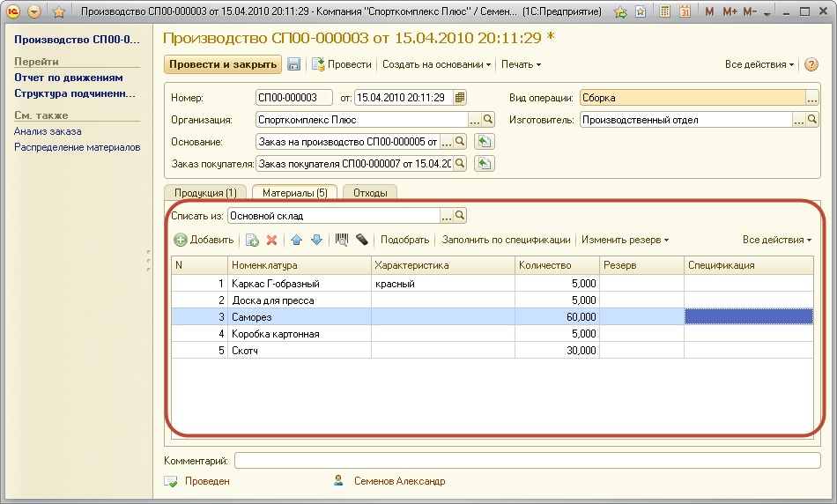
Task: Move row down with blue arrow
Action: [x=316, y=241]
